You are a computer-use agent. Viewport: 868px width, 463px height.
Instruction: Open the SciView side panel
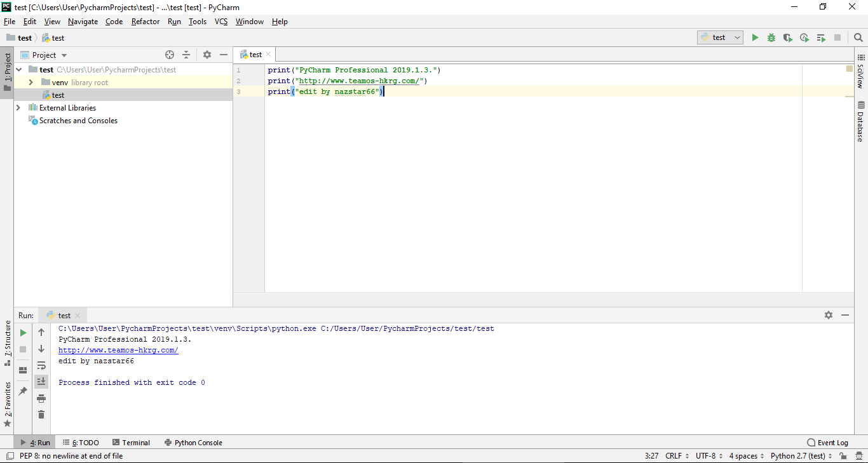click(x=861, y=72)
